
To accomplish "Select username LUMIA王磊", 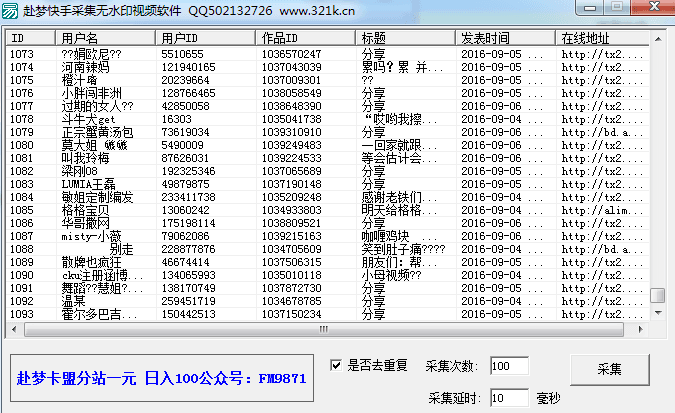I will (x=88, y=184).
